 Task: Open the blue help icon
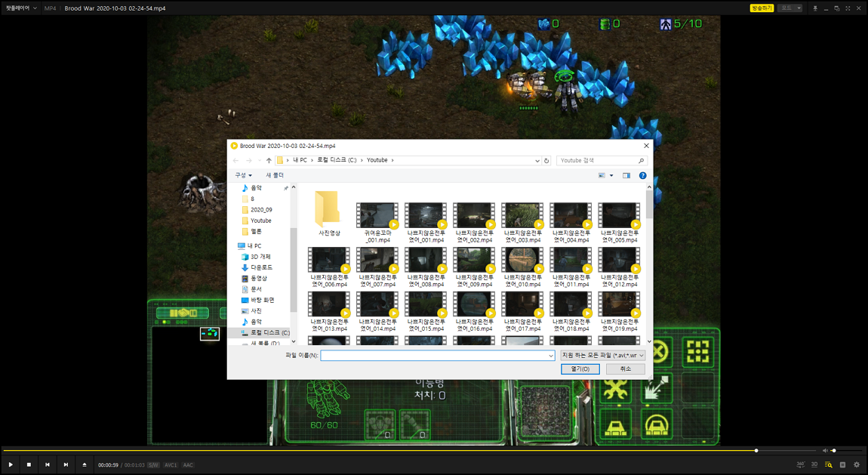642,175
